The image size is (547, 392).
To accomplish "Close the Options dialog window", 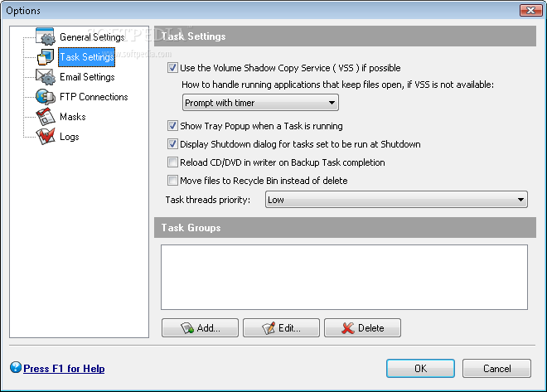I will point(530,11).
